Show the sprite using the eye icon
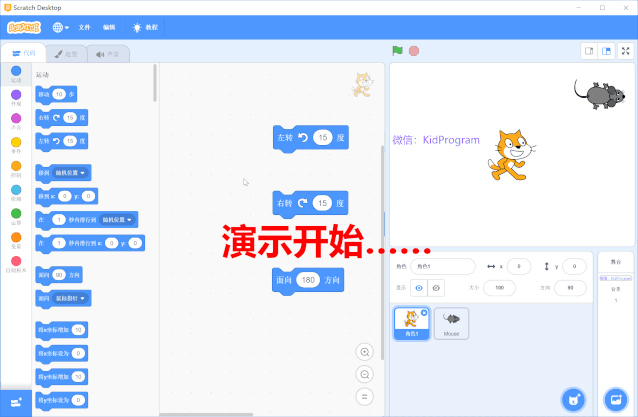 [419, 287]
